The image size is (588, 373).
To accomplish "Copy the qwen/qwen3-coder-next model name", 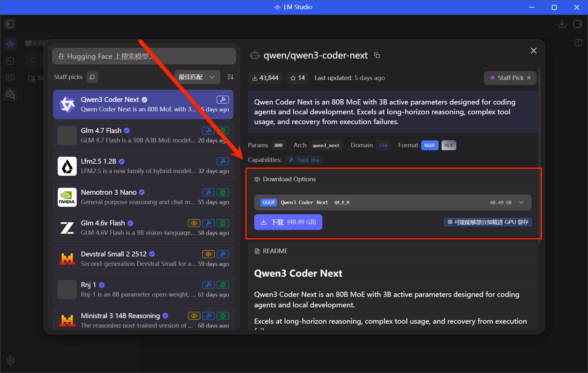I will pos(377,56).
